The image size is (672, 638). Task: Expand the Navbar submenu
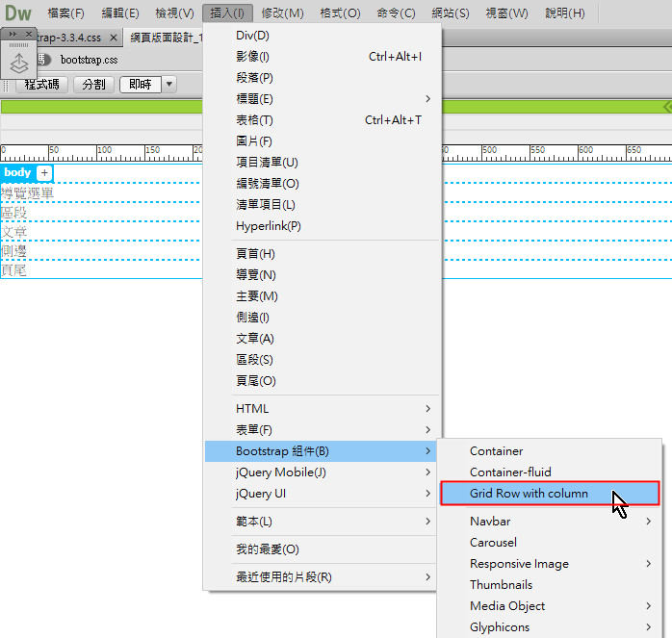[x=550, y=522]
